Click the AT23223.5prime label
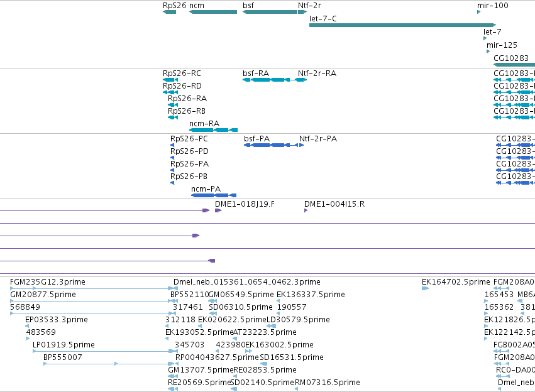Image resolution: width=535 pixels, height=392 pixels. click(x=265, y=332)
